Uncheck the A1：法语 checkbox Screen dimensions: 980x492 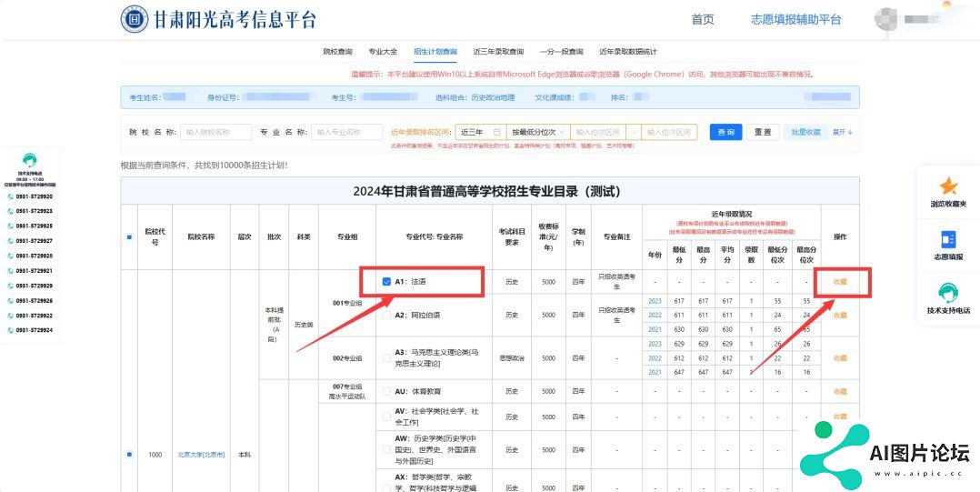coord(386,282)
